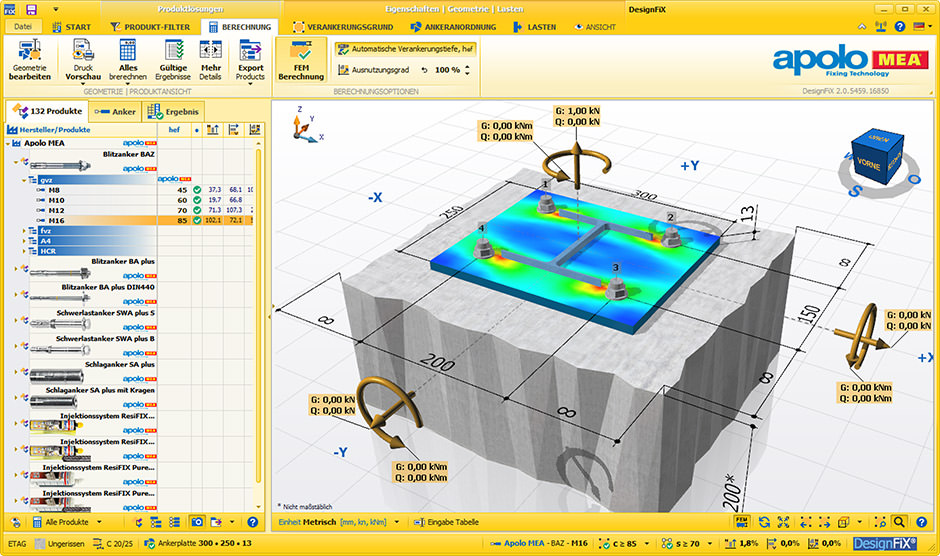Image resolution: width=940 pixels, height=556 pixels.
Task: Click Export Products icon
Action: pyautogui.click(x=250, y=50)
